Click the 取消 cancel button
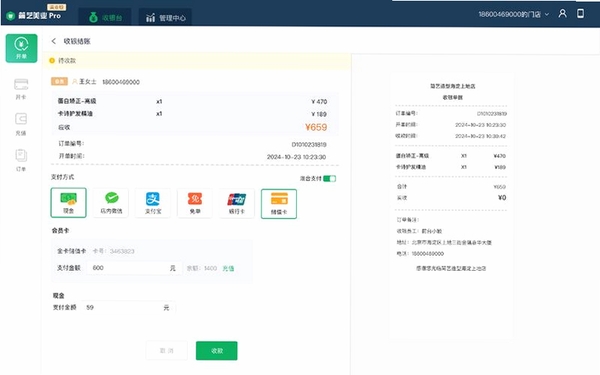The width and height of the screenshot is (600, 375). tap(166, 351)
